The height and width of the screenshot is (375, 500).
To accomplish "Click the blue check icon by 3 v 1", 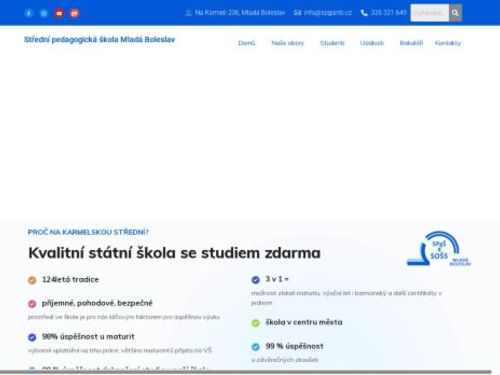I will 256,280.
